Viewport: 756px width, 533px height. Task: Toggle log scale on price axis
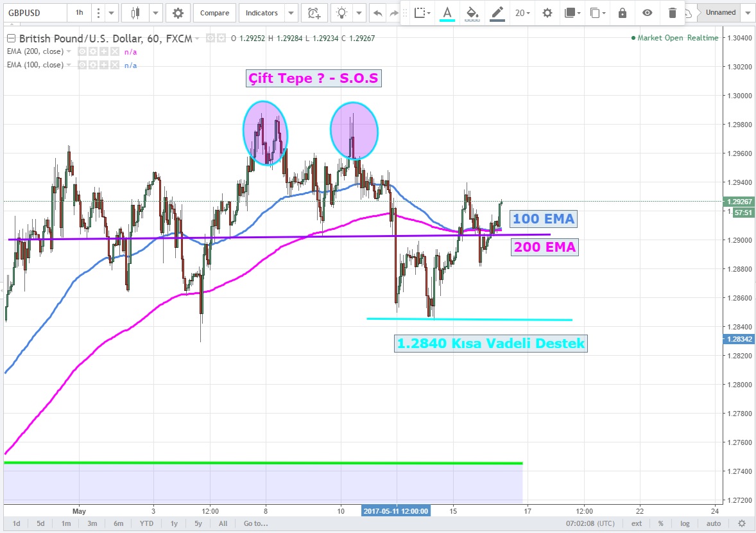point(685,523)
